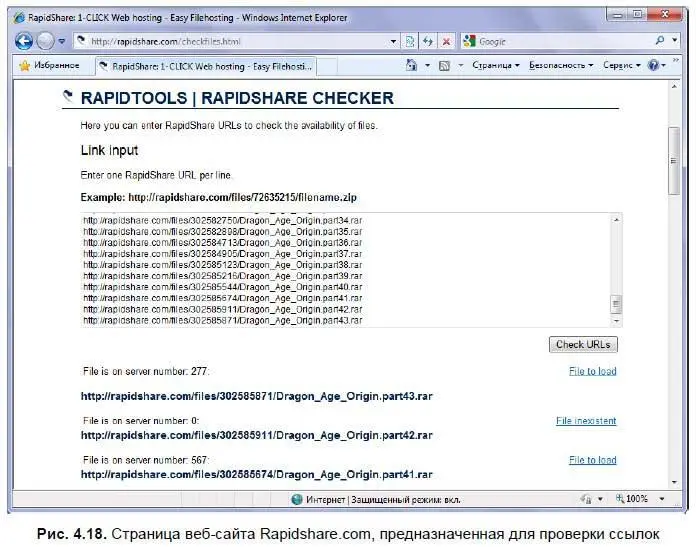Open the zoom level 100% dropdown
696x547 pixels.
tap(638, 498)
